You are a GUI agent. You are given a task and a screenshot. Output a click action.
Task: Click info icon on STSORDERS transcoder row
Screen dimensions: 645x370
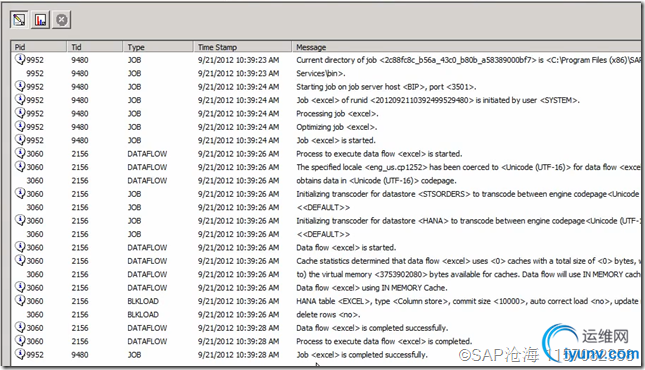point(20,193)
